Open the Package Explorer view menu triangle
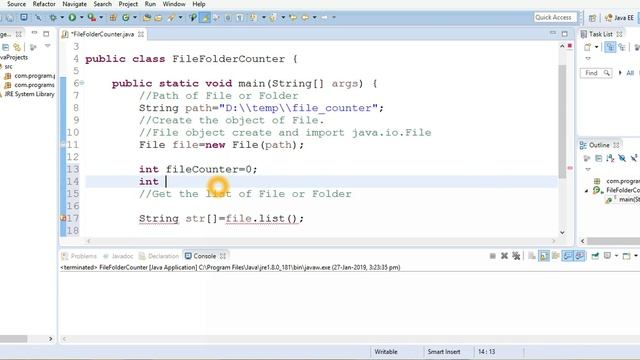 click(48, 46)
